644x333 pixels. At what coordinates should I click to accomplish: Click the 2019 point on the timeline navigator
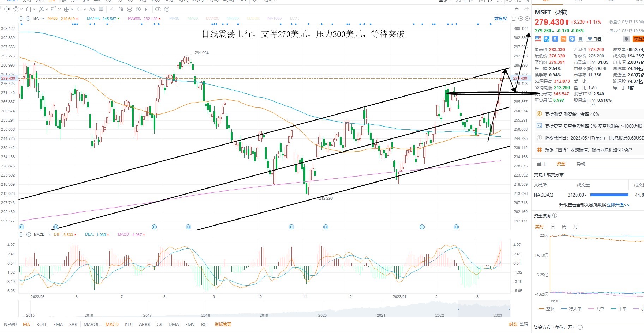[x=264, y=315]
